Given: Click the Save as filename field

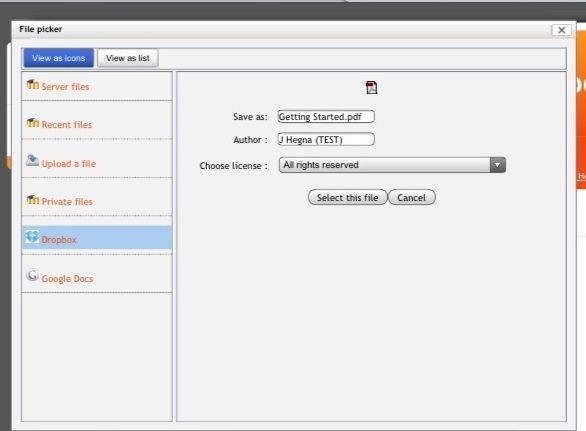Looking at the screenshot, I should pyautogui.click(x=326, y=117).
